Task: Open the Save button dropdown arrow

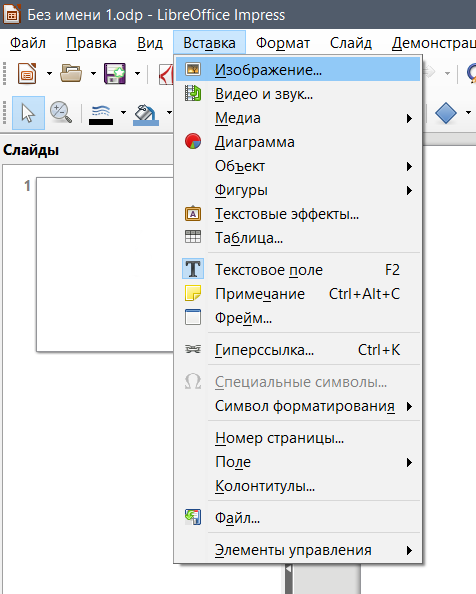Action: [x=137, y=73]
